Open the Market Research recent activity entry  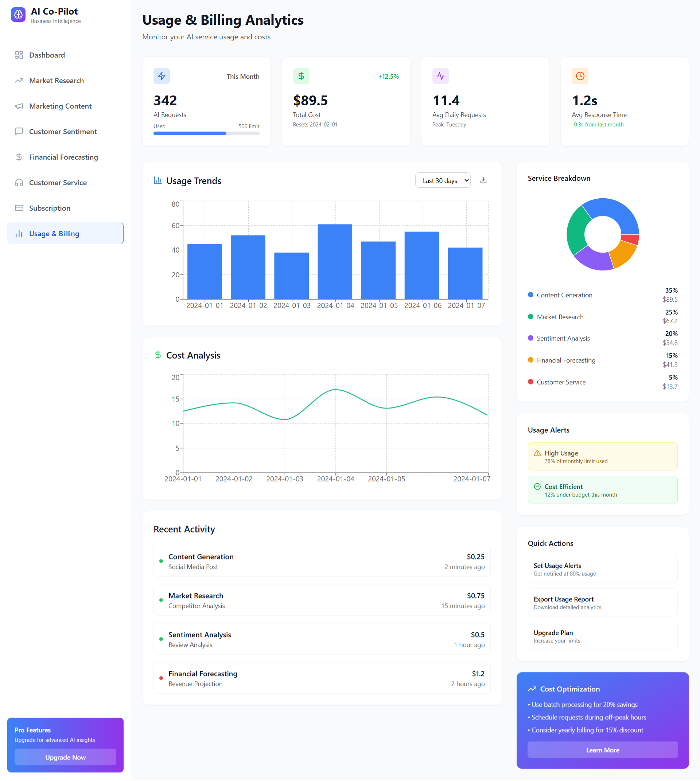322,601
